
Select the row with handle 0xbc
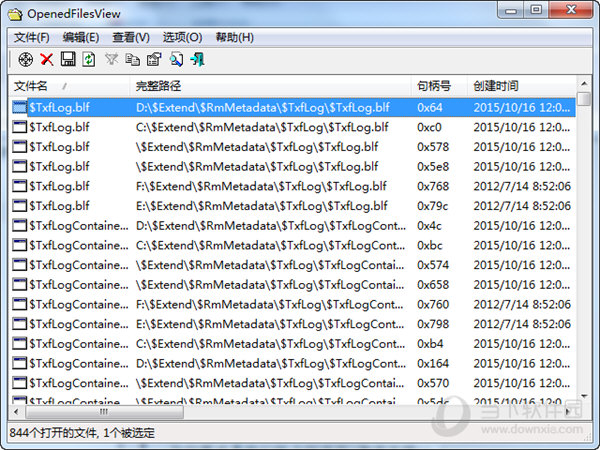293,245
